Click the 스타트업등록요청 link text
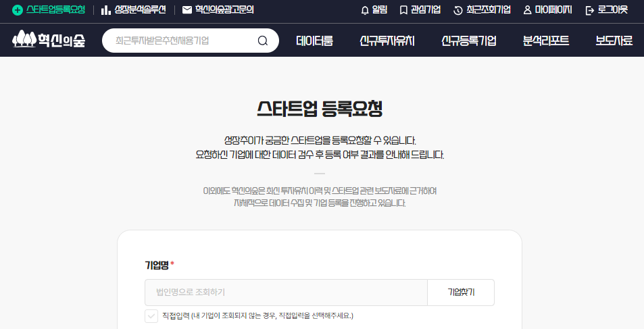The width and height of the screenshot is (644, 329). pyautogui.click(x=56, y=10)
